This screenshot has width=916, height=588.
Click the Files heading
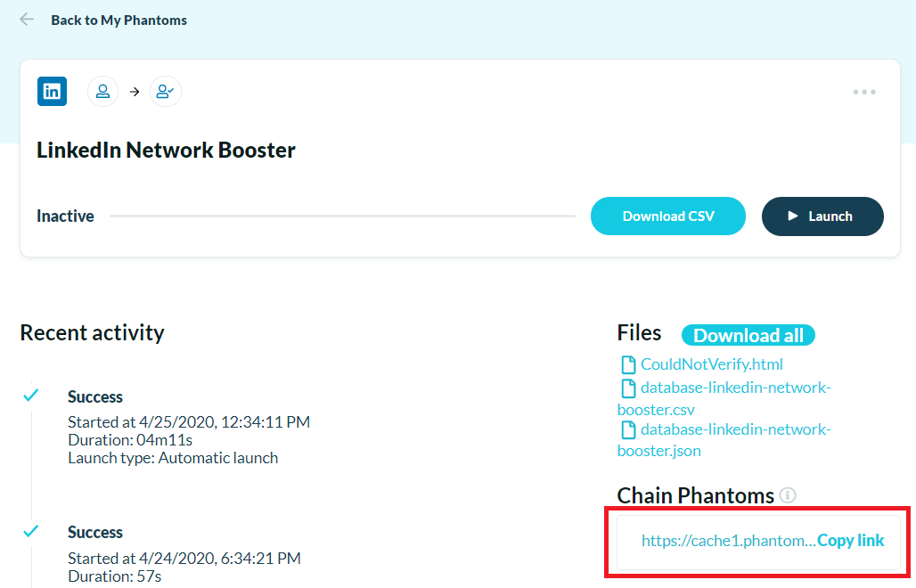coord(639,333)
